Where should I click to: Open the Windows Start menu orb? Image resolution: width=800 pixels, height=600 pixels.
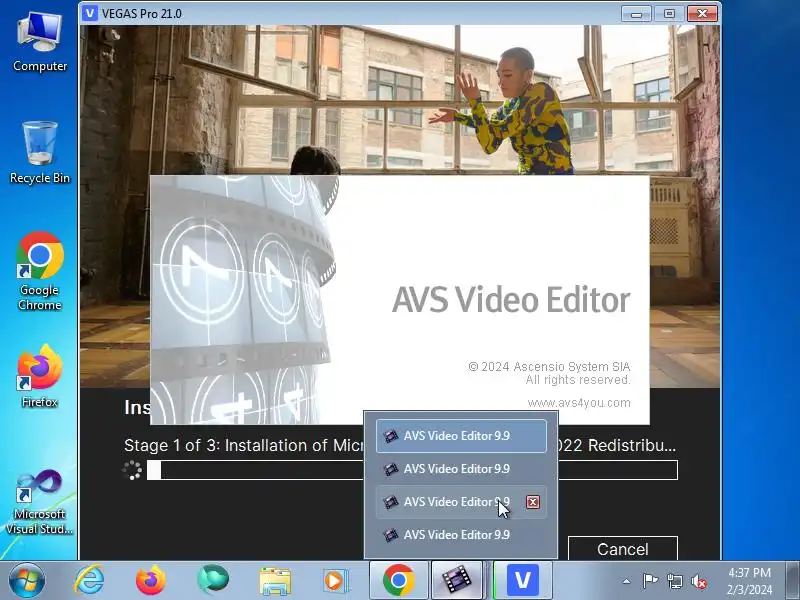27,581
